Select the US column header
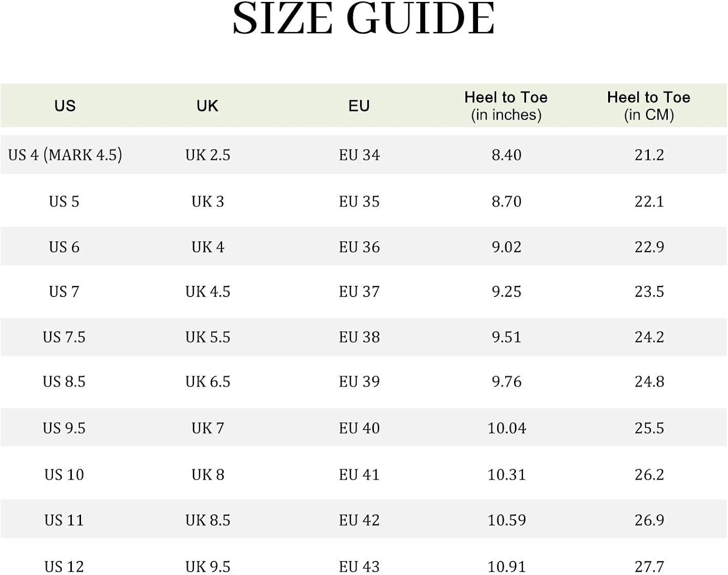728x575 pixels. tap(65, 106)
